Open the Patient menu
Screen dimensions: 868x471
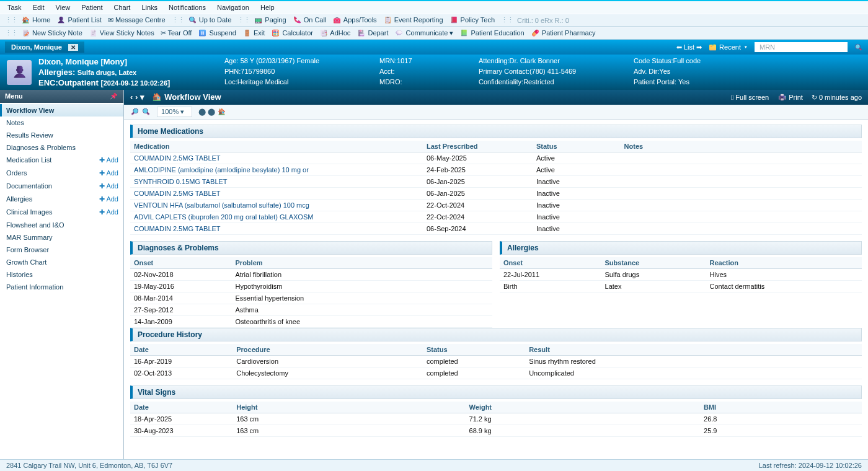click(x=92, y=7)
